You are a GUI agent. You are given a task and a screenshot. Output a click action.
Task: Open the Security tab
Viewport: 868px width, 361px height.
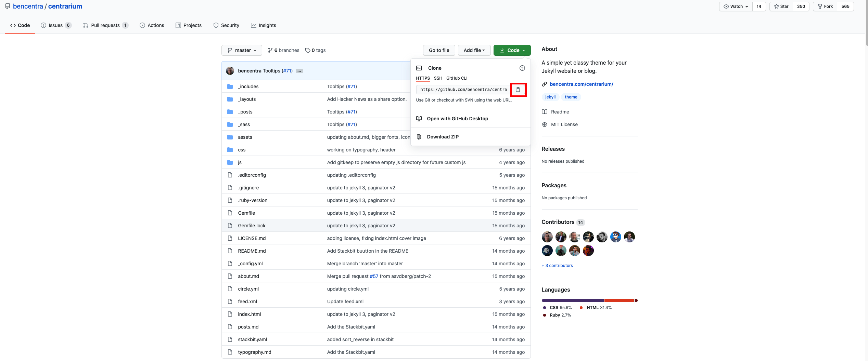(226, 25)
